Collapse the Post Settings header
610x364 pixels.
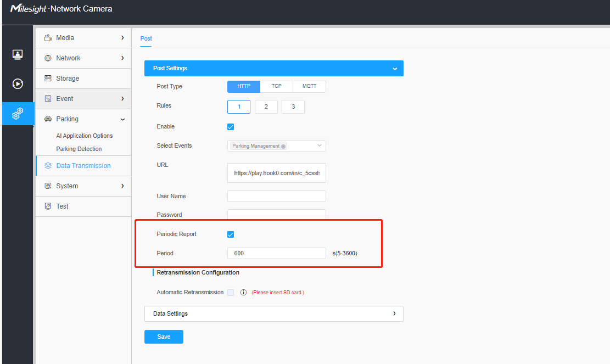click(274, 68)
